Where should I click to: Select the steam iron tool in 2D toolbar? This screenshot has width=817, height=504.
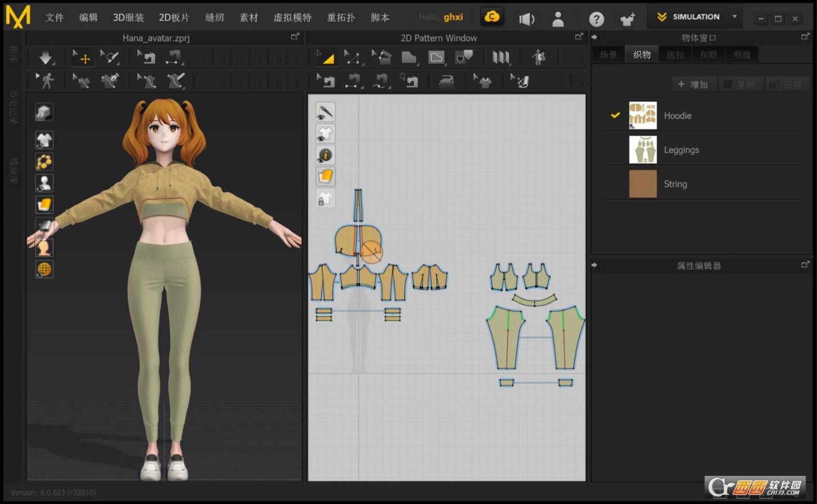(447, 81)
